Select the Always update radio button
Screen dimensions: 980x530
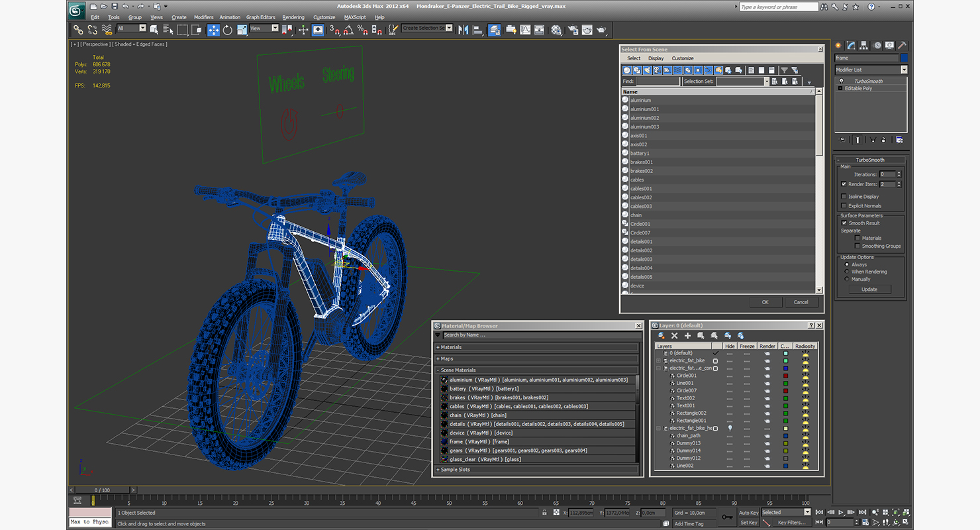pos(847,264)
